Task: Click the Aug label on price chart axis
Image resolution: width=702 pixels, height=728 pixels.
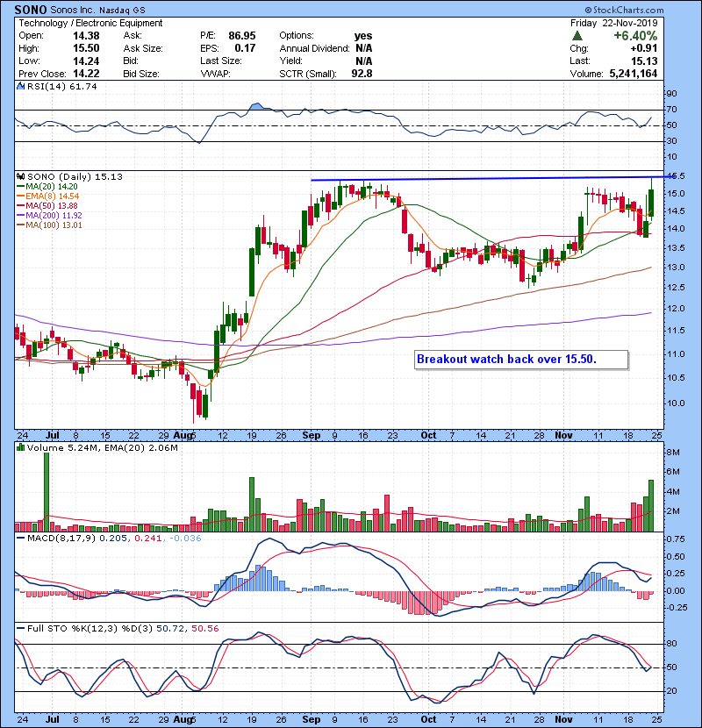Action: point(183,436)
